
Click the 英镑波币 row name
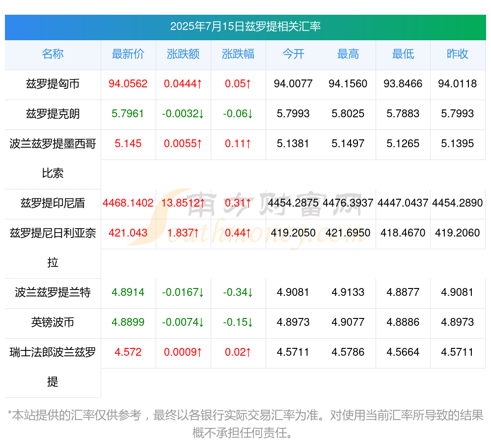[x=53, y=322]
